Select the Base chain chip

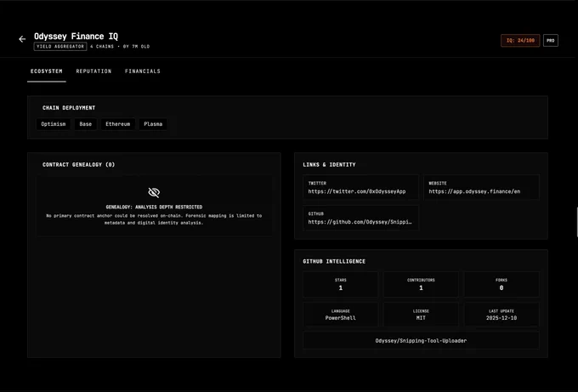86,124
